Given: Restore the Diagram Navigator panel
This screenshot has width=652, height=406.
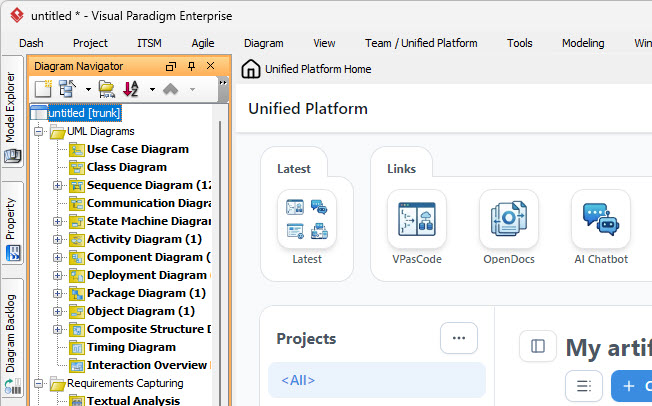Looking at the screenshot, I should pyautogui.click(x=171, y=66).
